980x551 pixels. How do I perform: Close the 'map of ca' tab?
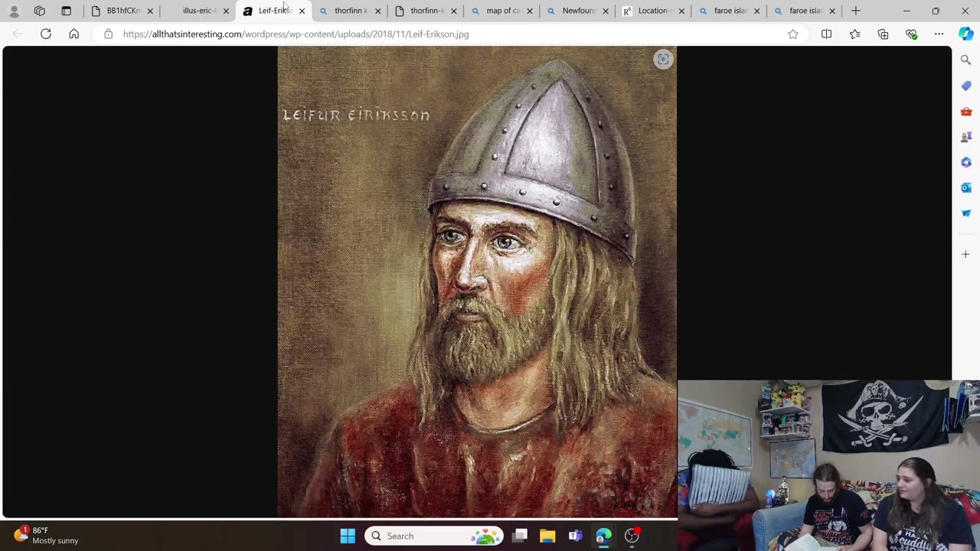pyautogui.click(x=529, y=11)
